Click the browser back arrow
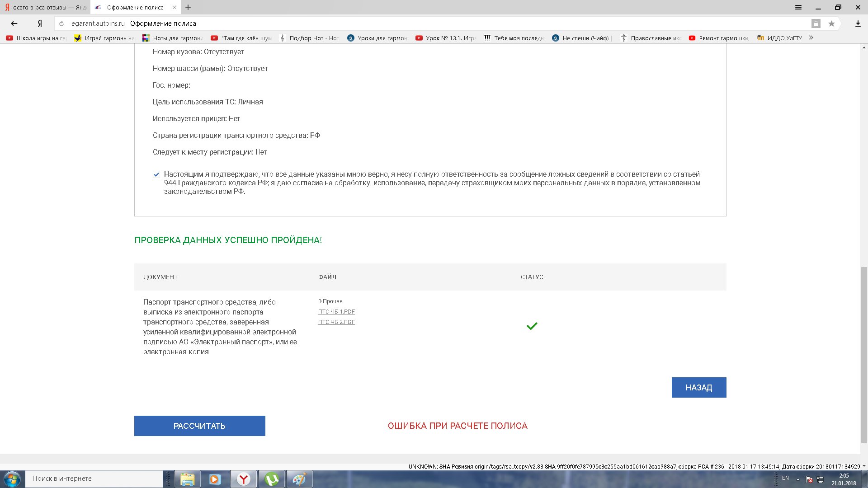Image resolution: width=868 pixels, height=488 pixels. point(14,23)
